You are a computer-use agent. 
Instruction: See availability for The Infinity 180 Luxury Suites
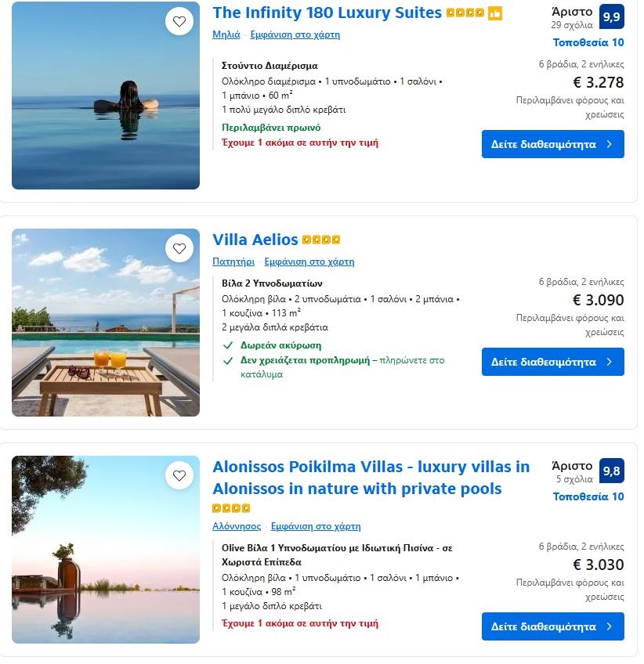point(552,144)
